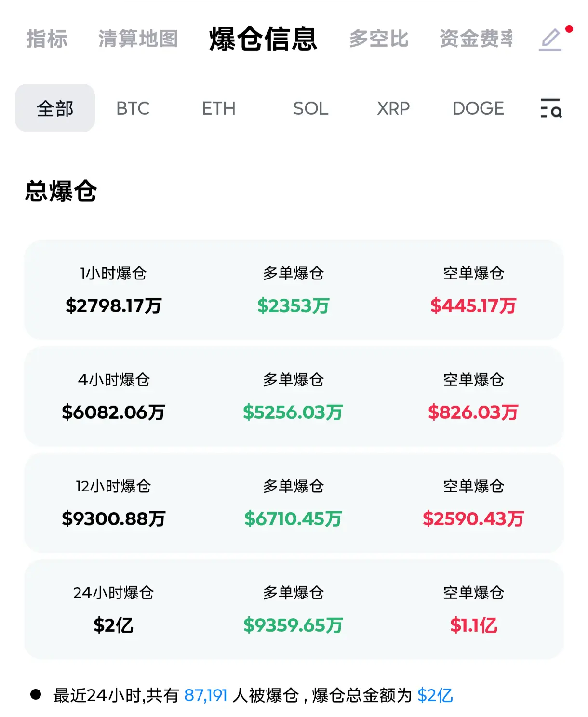Tap the 12小时爆仓 long amount $6710.45万
This screenshot has height=717, width=588.
point(293,519)
